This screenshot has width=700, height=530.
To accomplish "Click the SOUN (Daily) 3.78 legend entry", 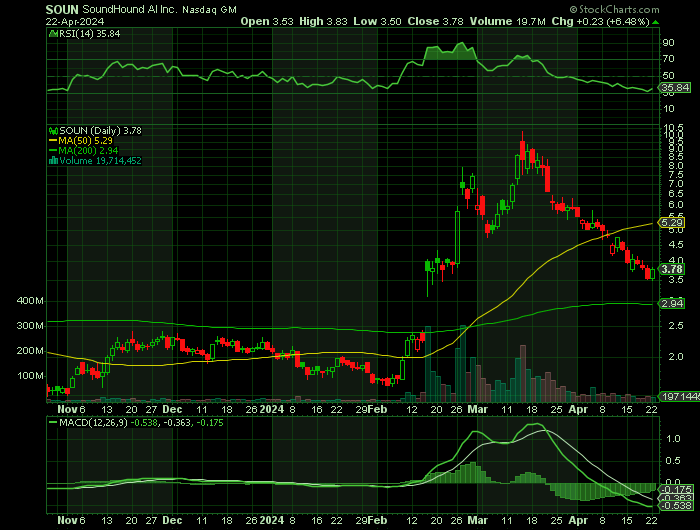I will 100,131.
